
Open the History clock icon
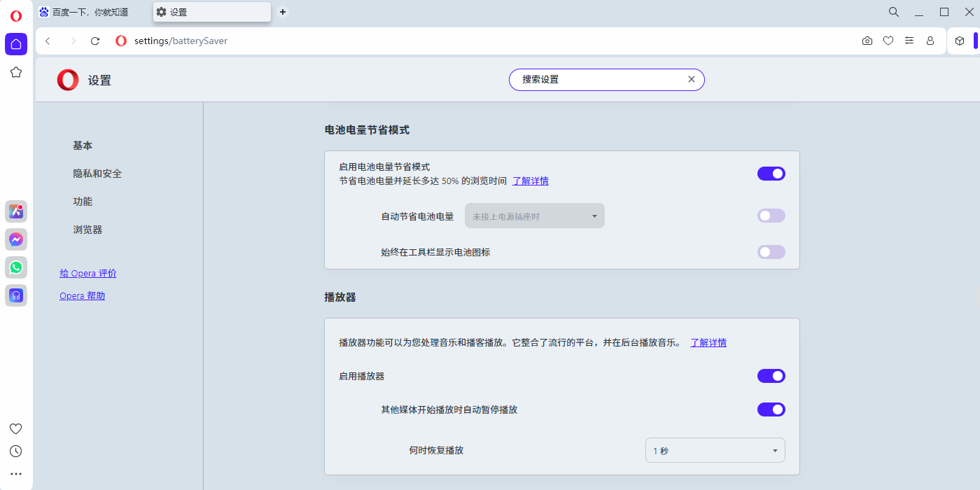[16, 451]
